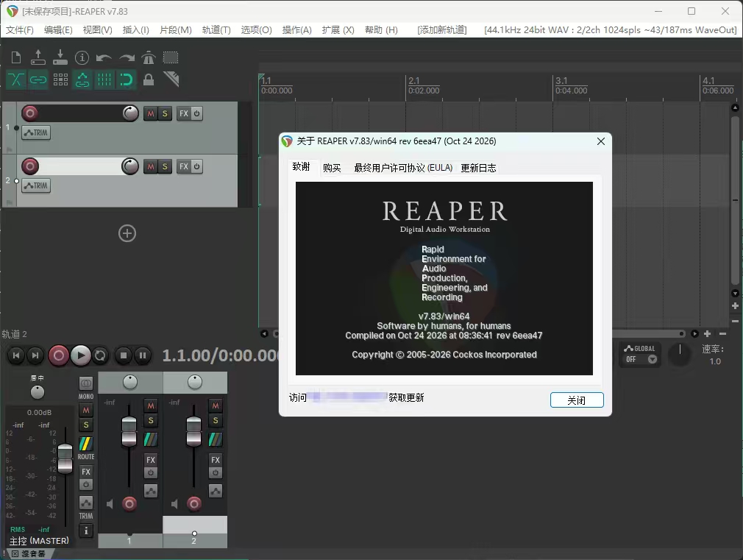This screenshot has width=743, height=560.
Task: Click track 1 volume knob
Action: [130, 113]
